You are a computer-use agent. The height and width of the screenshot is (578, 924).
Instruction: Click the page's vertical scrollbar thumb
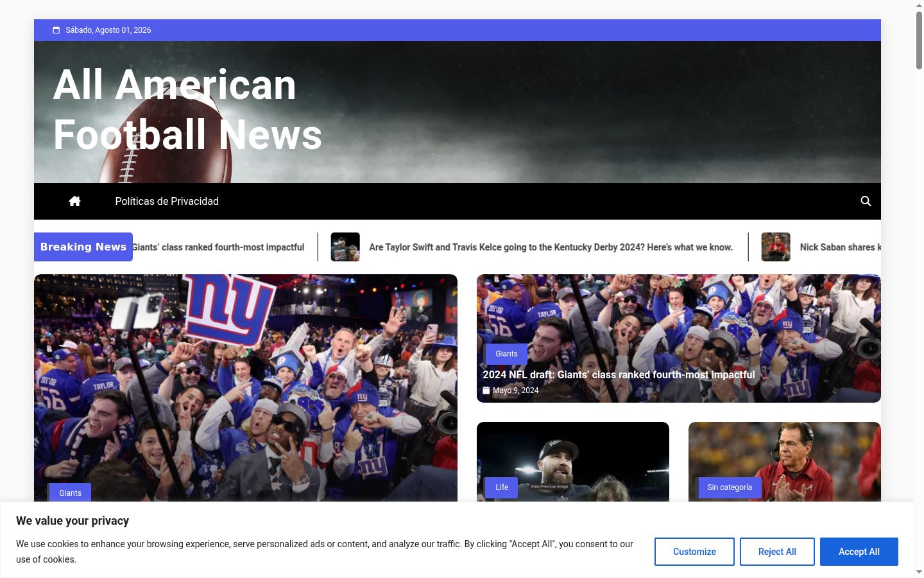point(919,40)
